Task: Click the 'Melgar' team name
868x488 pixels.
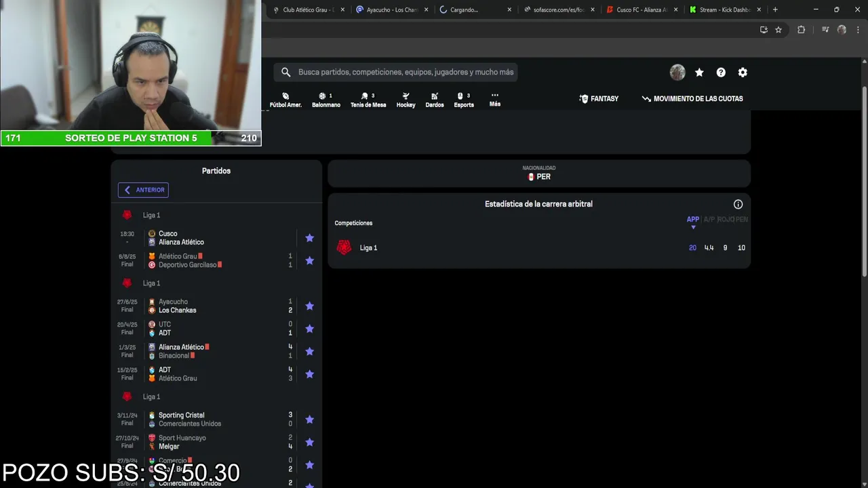Action: click(x=169, y=447)
